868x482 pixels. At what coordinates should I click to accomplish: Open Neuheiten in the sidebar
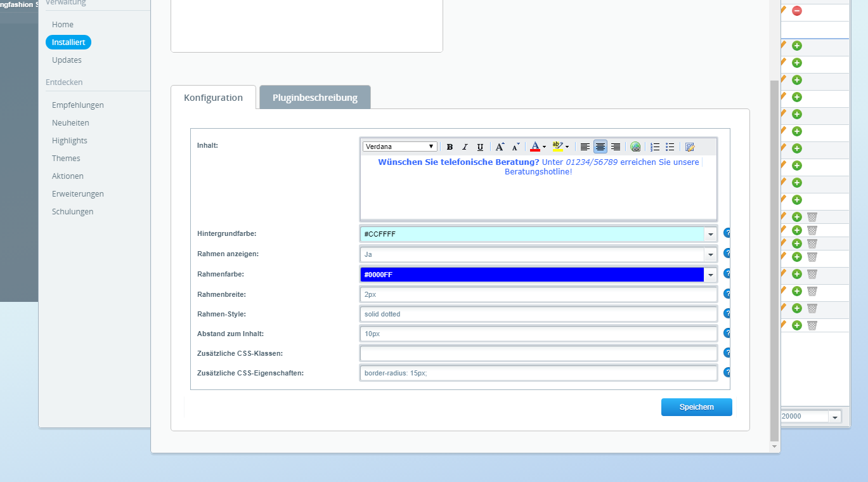70,123
